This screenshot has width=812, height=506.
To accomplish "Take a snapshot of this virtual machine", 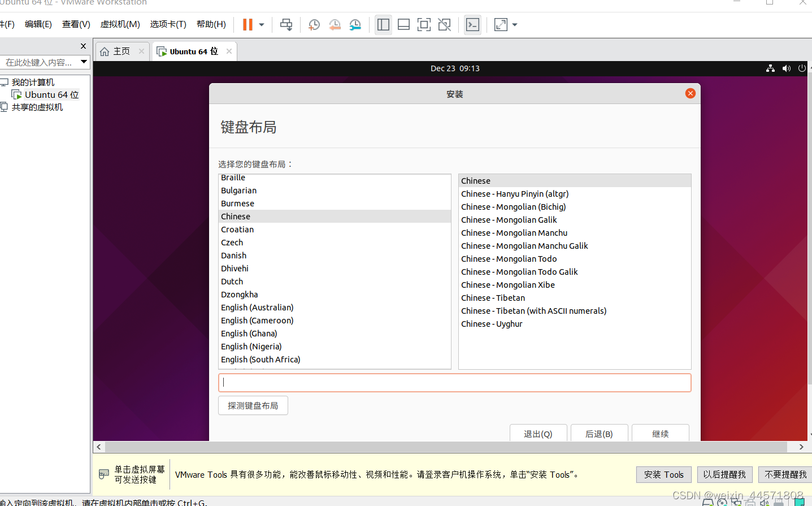I will [314, 25].
